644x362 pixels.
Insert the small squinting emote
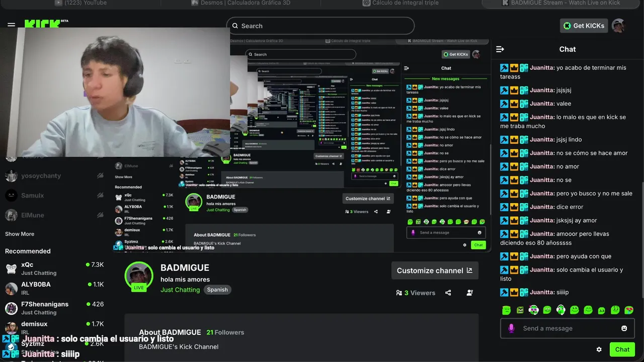(601, 311)
